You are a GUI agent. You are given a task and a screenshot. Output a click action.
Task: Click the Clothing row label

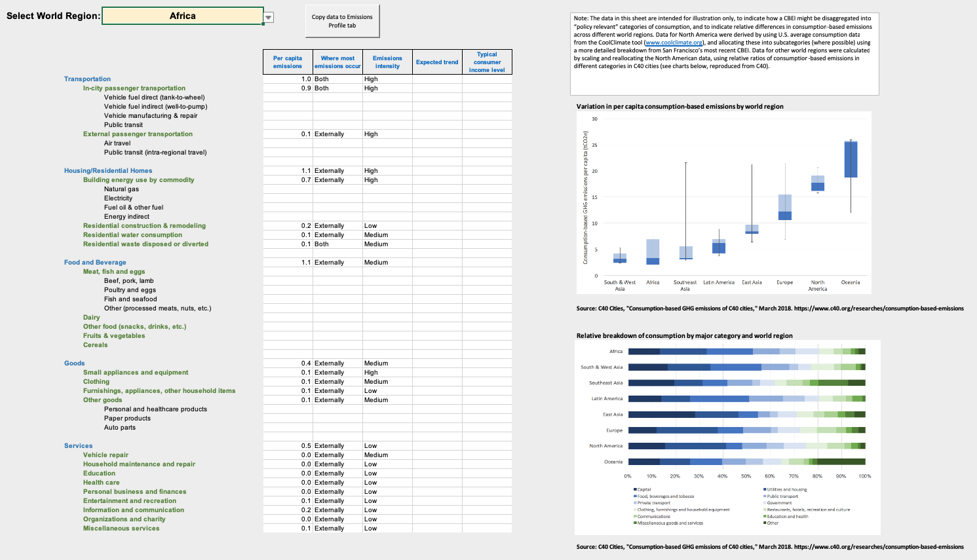[x=96, y=381]
